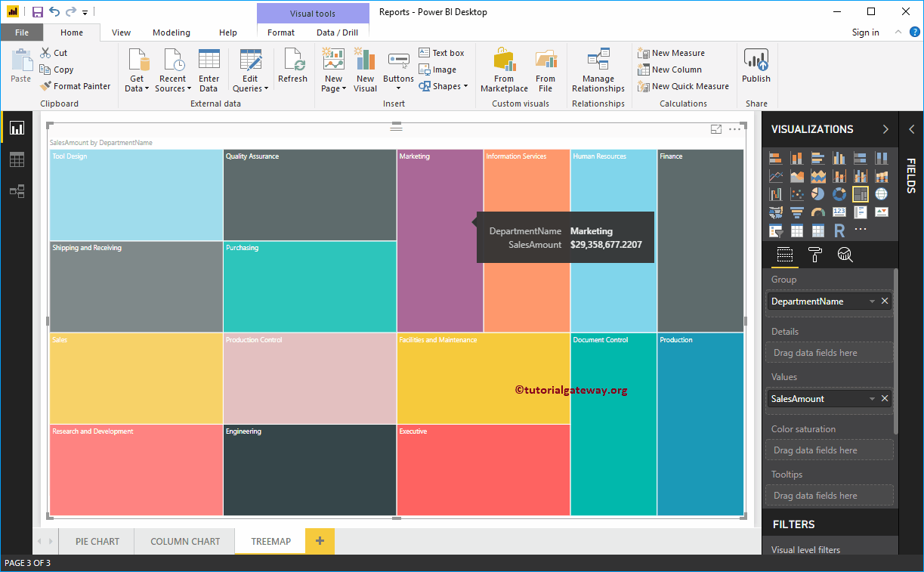Open the DepartmentName field dropdown arrow

point(872,301)
